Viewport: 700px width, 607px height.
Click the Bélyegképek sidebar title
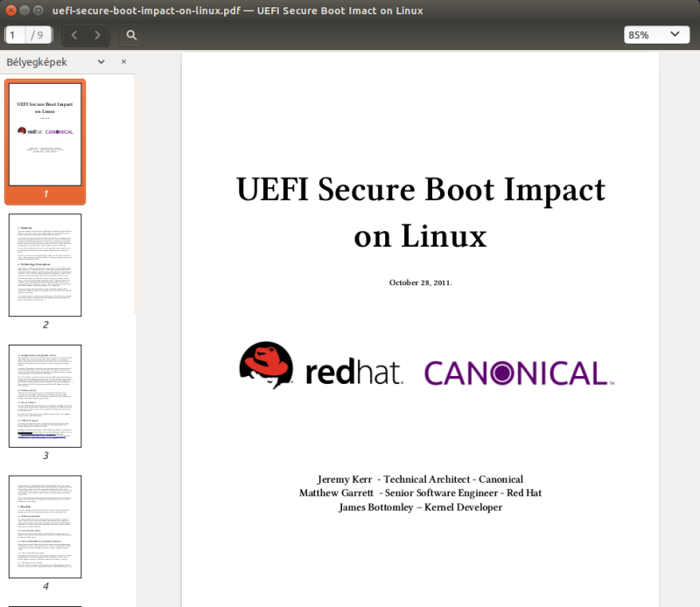tap(37, 62)
